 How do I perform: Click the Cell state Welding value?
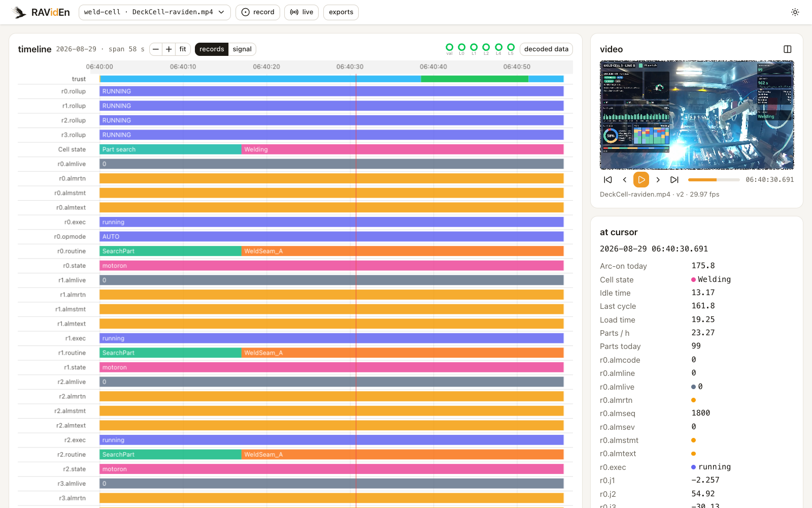click(x=711, y=279)
